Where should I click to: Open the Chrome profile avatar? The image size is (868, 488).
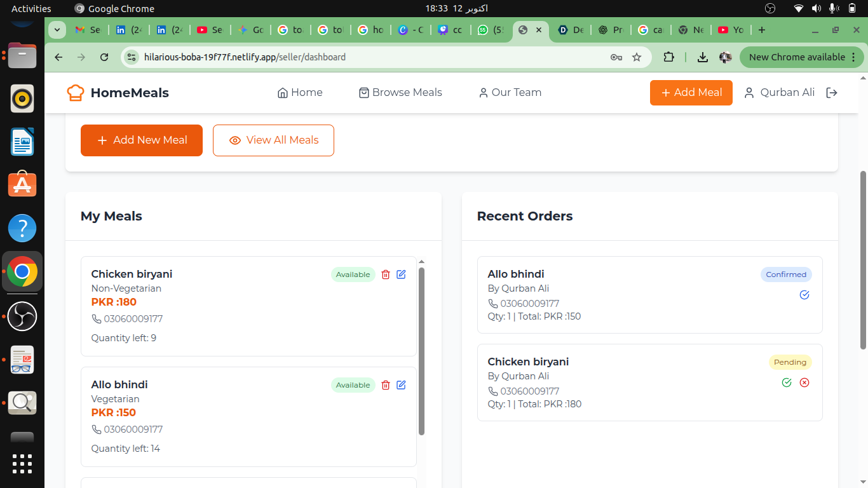(x=725, y=57)
